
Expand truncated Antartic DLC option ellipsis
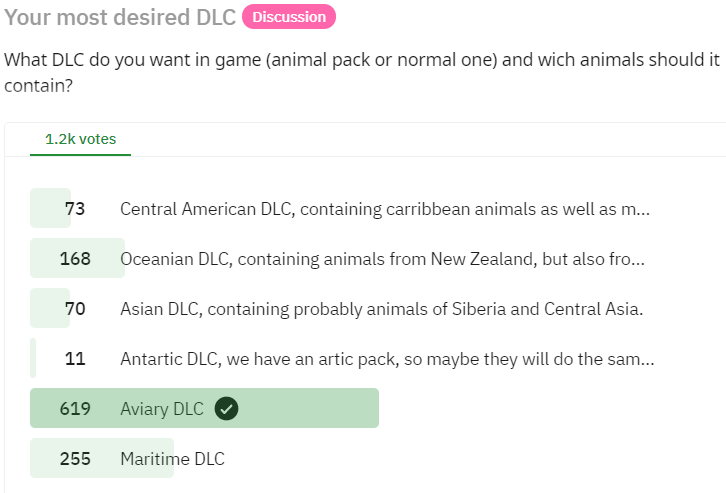(x=647, y=360)
